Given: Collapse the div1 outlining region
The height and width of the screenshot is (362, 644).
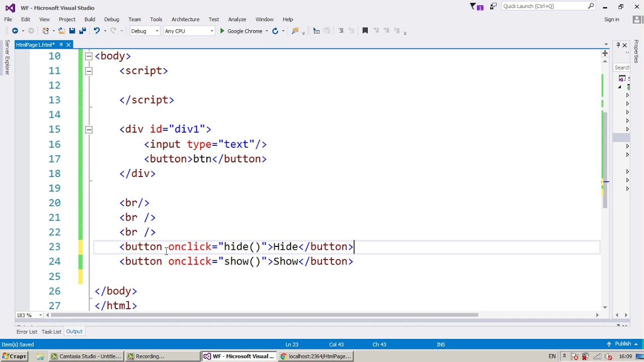Looking at the screenshot, I should coord(89,130).
